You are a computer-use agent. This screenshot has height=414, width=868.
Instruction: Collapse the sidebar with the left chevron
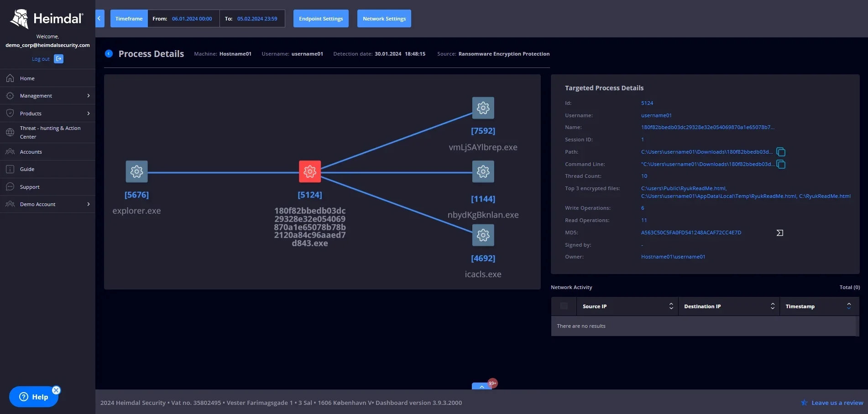coord(99,19)
